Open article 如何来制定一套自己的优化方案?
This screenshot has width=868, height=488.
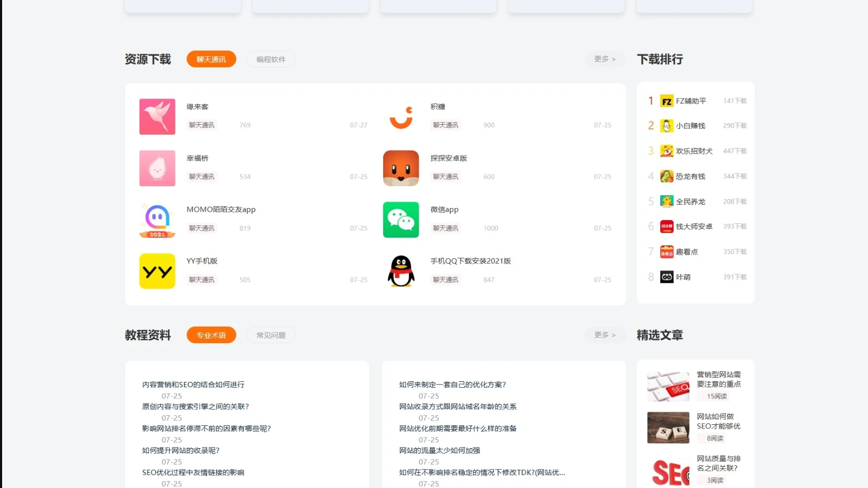[x=452, y=385]
